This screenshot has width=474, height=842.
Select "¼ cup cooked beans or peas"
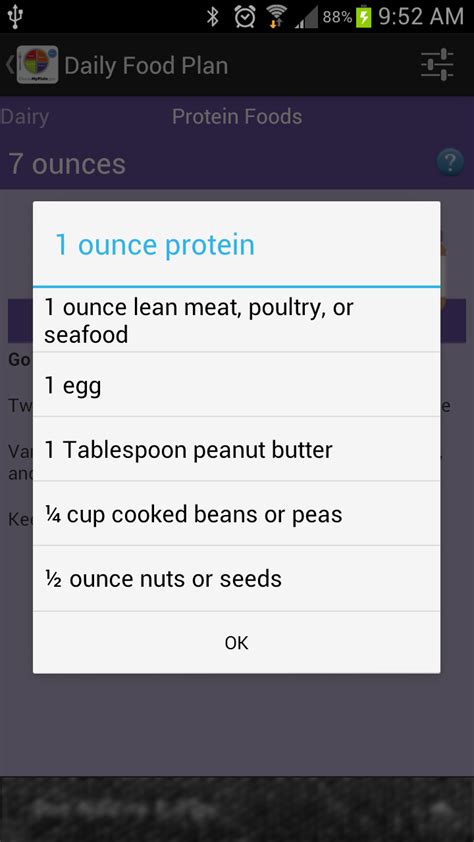[x=236, y=514]
